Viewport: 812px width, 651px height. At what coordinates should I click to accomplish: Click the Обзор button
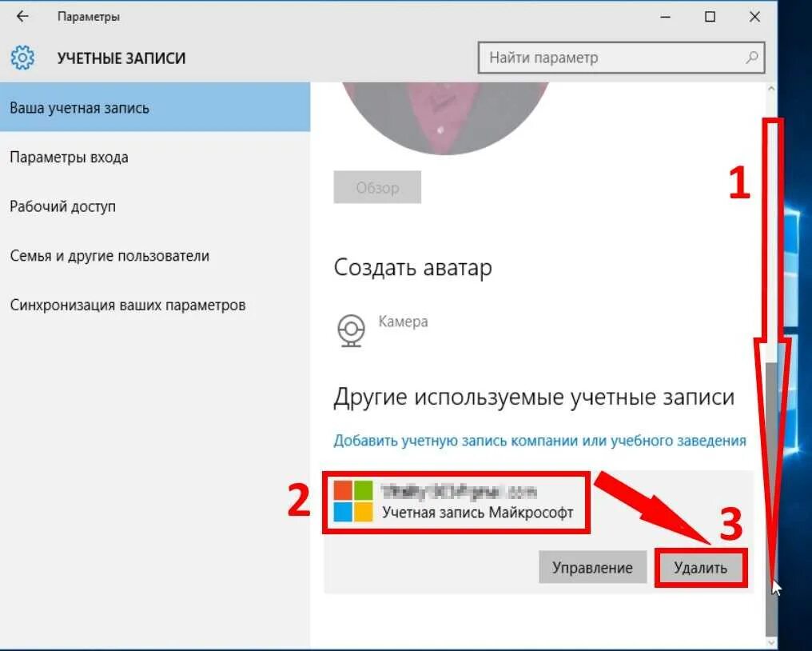pos(377,187)
